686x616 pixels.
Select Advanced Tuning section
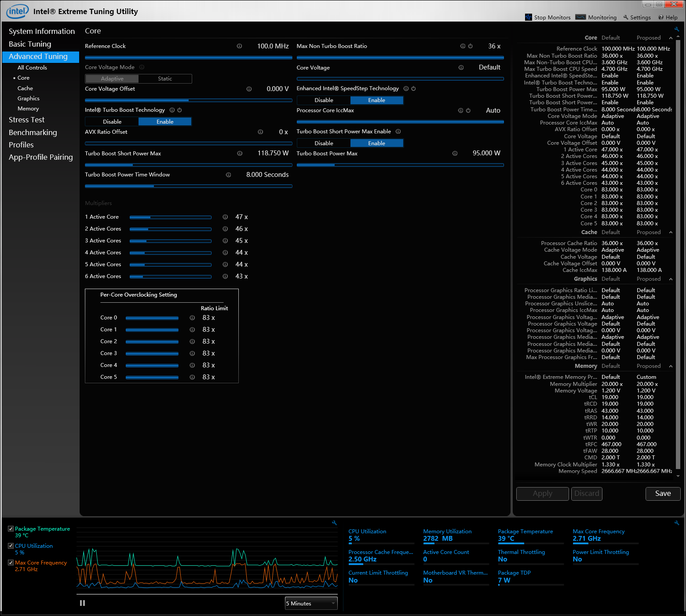click(x=40, y=57)
